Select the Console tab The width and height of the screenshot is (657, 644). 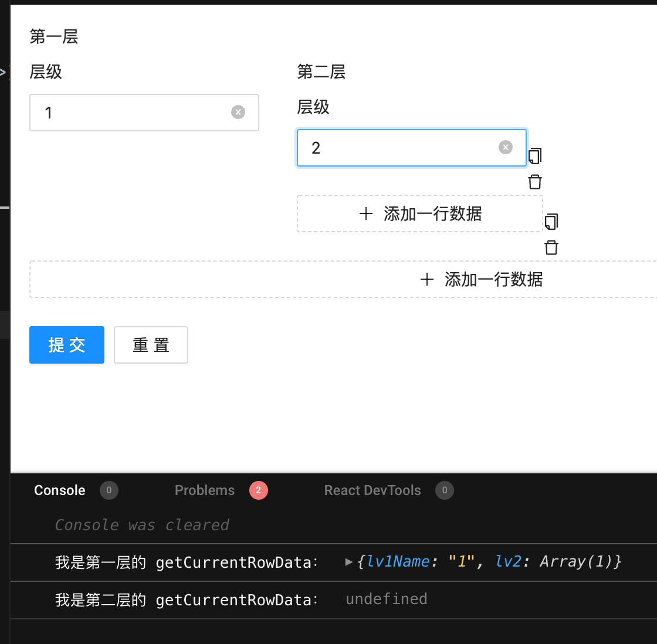59,490
